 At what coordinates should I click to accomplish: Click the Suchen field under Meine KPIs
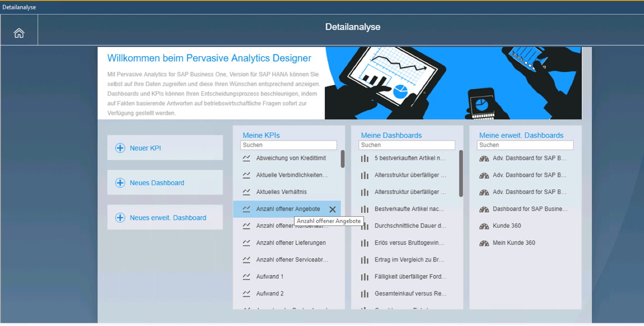[288, 145]
